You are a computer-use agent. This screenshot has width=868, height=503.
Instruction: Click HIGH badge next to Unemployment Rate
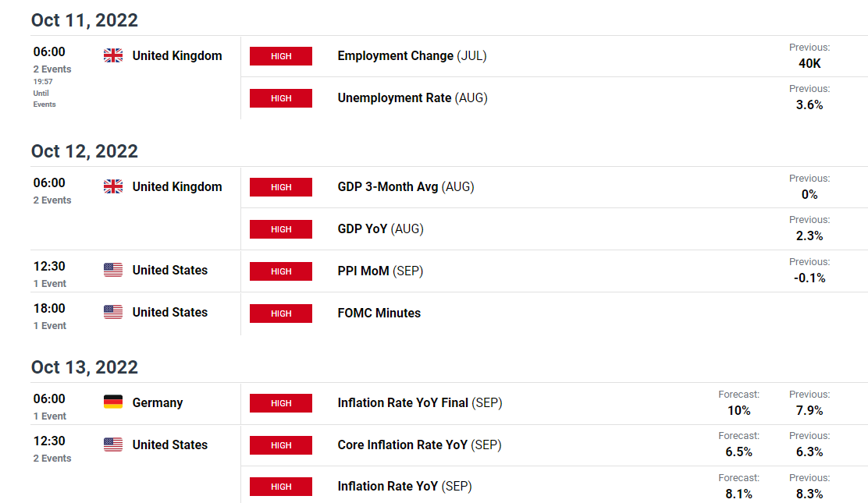(x=281, y=98)
